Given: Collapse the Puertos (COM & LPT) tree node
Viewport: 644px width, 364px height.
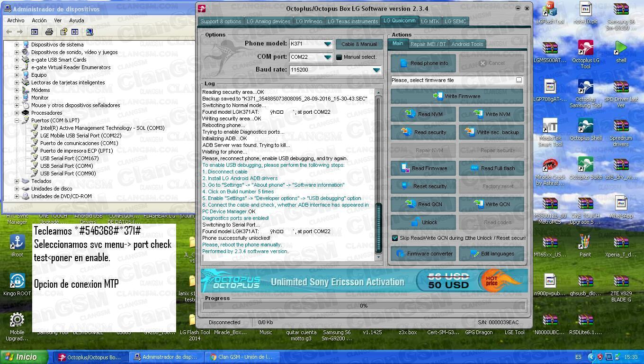Looking at the screenshot, I should tap(17, 120).
